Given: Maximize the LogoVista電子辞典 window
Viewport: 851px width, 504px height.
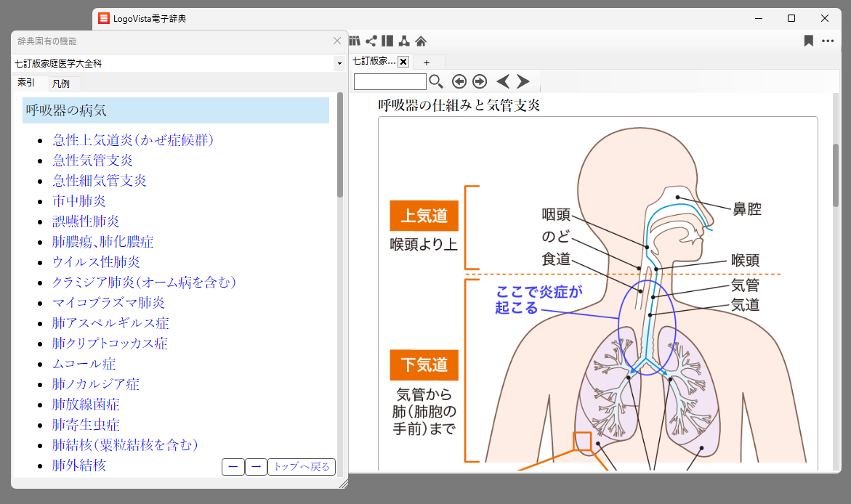Looking at the screenshot, I should pos(791,18).
